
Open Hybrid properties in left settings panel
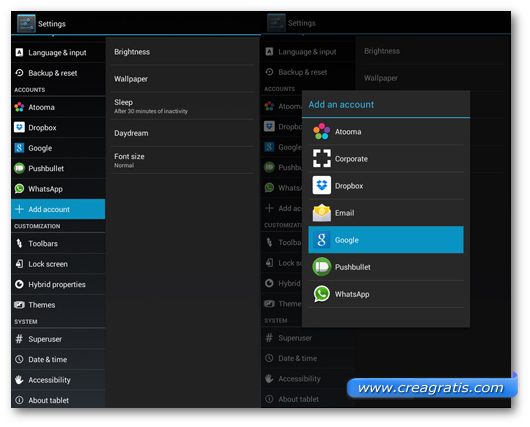(x=58, y=284)
